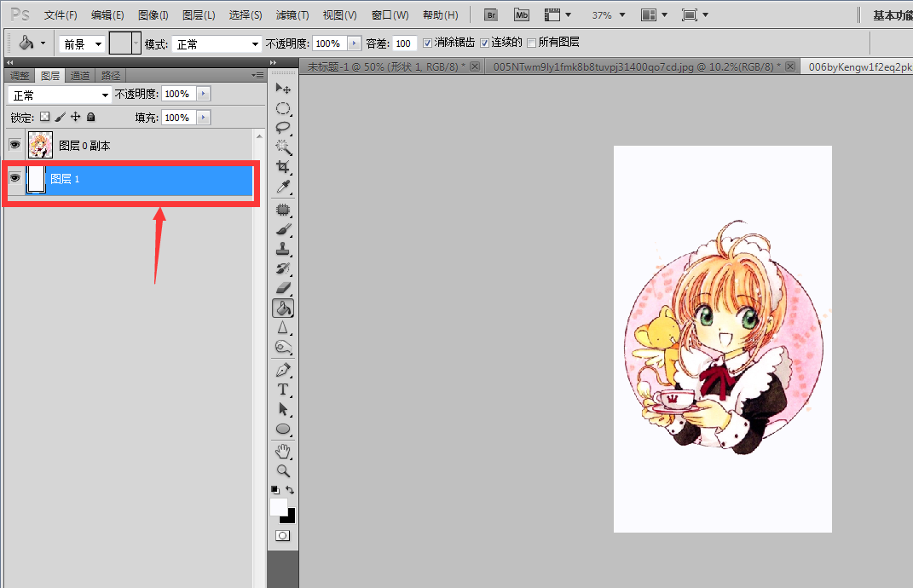Select the Move tool
The image size is (913, 588).
[x=283, y=89]
